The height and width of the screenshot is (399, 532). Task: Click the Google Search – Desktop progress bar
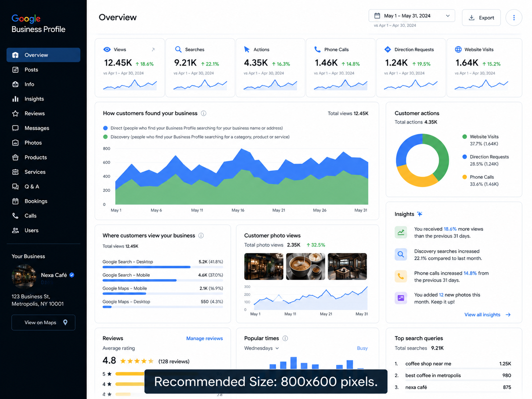point(163,267)
